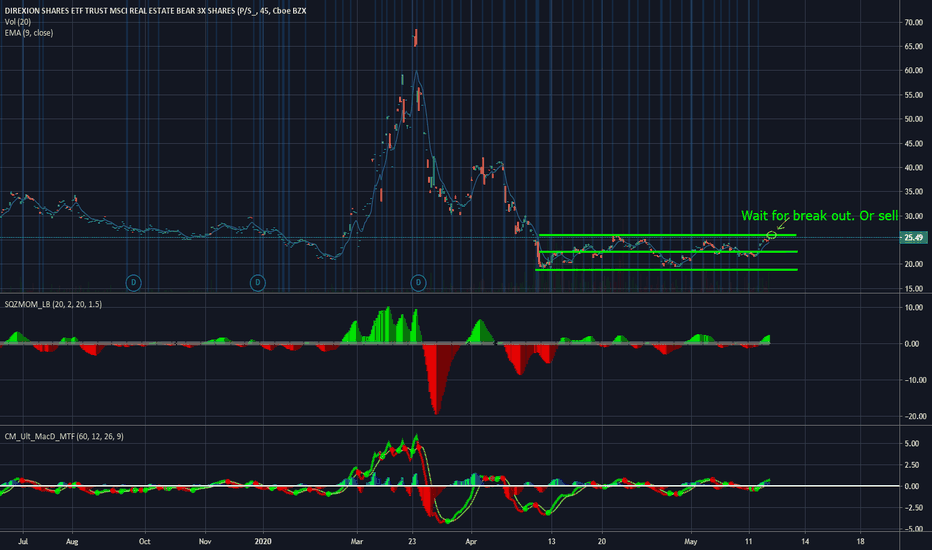932x550 pixels.
Task: Select the Direxion Shares ETF symbol title
Action: pos(155,11)
